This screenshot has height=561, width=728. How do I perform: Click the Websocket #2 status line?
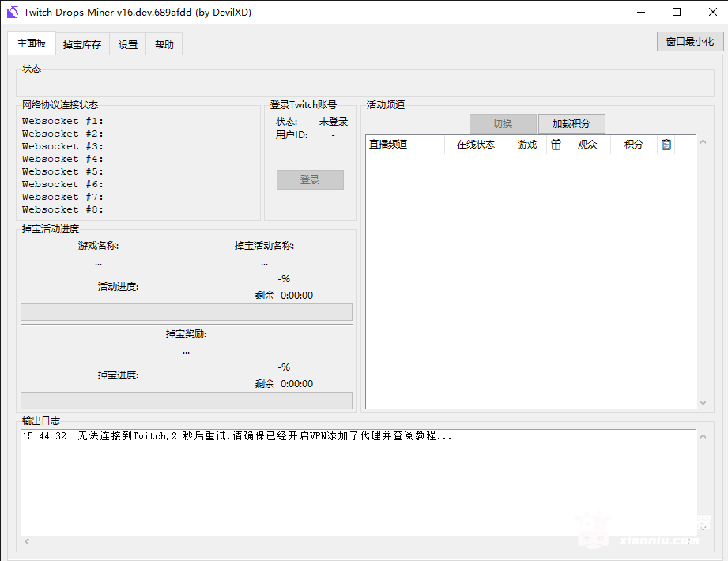[62, 134]
